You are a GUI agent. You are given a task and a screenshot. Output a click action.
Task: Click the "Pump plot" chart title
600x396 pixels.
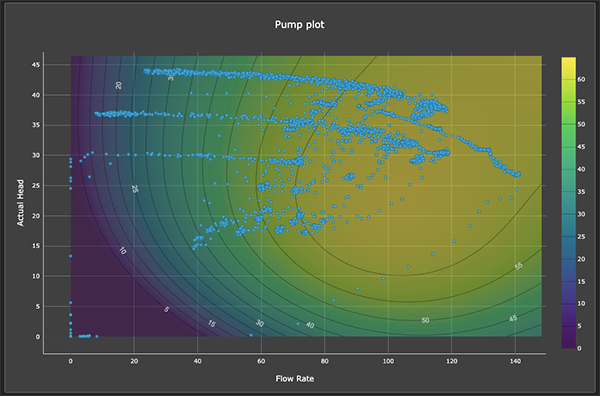[300, 25]
